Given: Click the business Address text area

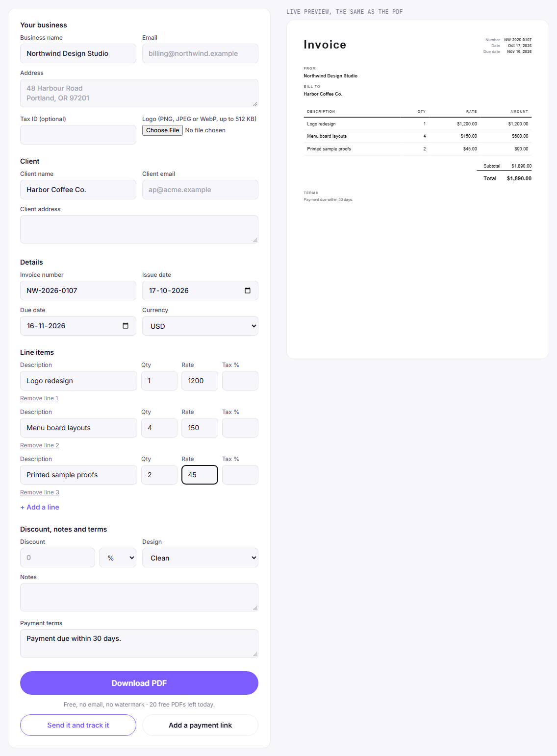Looking at the screenshot, I should point(139,93).
